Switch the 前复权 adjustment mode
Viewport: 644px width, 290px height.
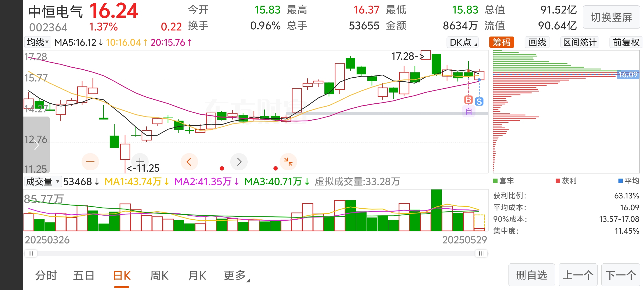[x=626, y=42]
